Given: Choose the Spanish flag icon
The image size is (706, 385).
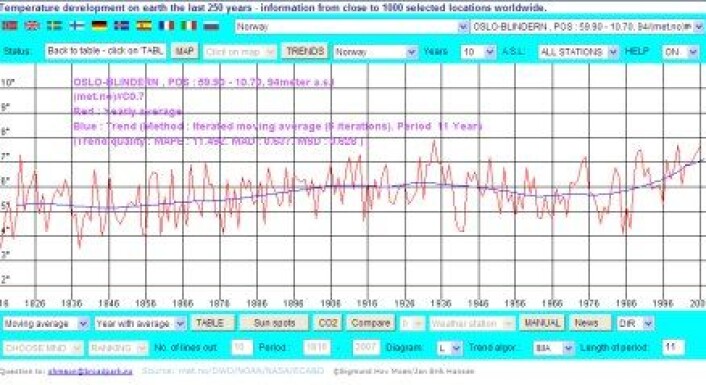Looking at the screenshot, I should [x=144, y=26].
